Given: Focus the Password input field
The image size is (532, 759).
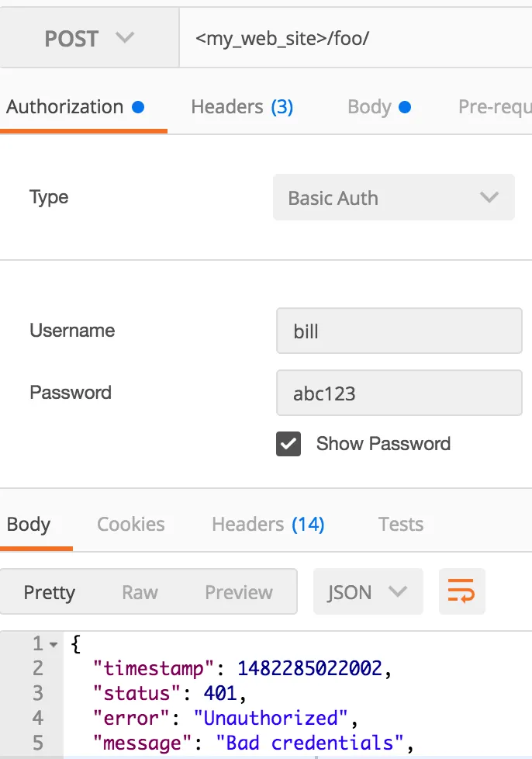Looking at the screenshot, I should point(399,393).
